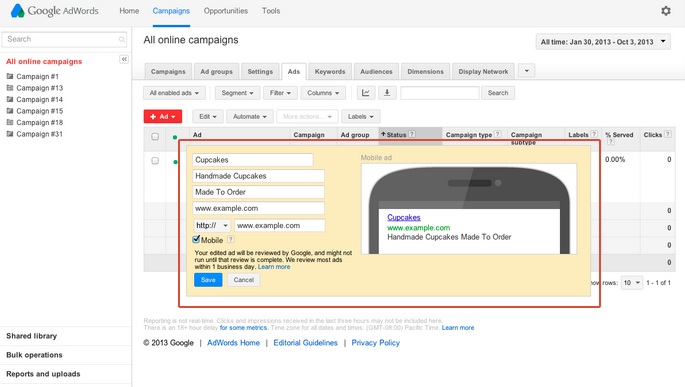Click the Status column help icon
This screenshot has width=685, height=387.
click(412, 135)
